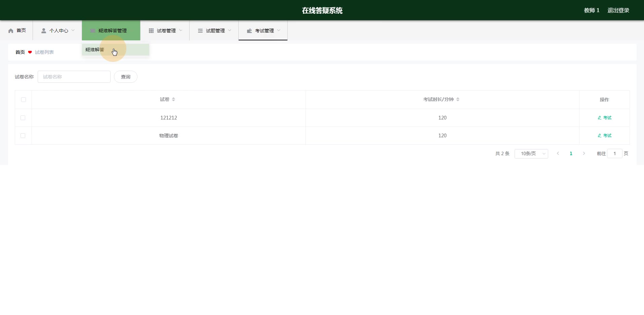The height and width of the screenshot is (315, 644).
Task: Open the 10条/页 page size dropdown
Action: pos(531,154)
